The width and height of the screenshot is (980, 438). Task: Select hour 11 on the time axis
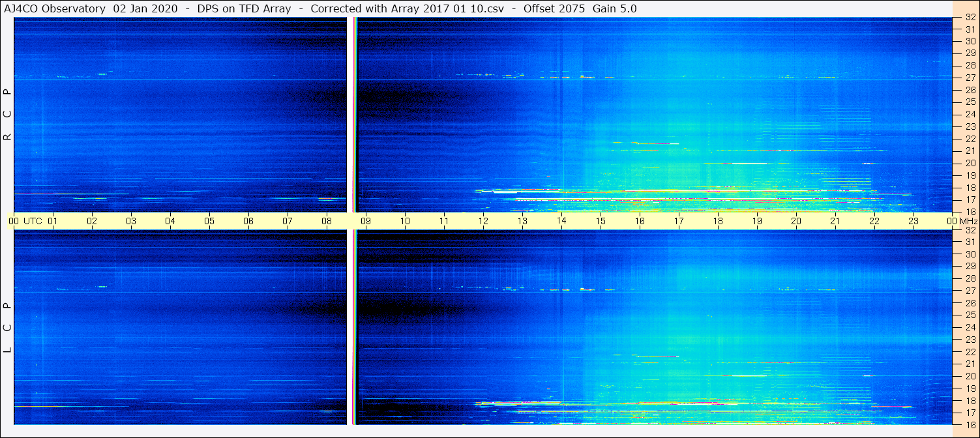tap(444, 221)
